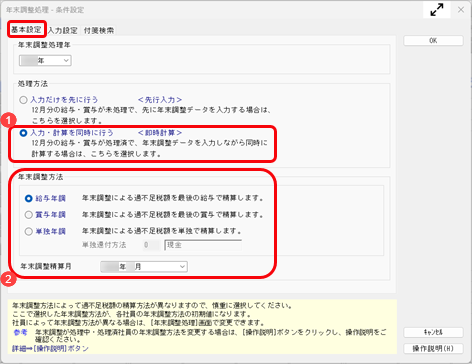Open the 入力設定 tab
This screenshot has height=364, width=472.
click(x=63, y=30)
